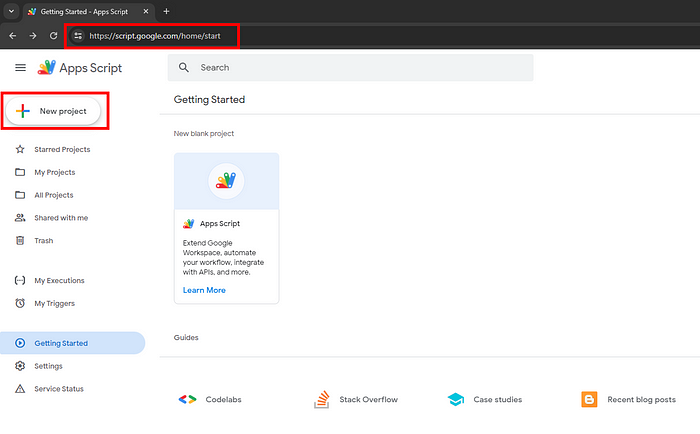Follow the Learn More link
700x434 pixels.
click(204, 290)
